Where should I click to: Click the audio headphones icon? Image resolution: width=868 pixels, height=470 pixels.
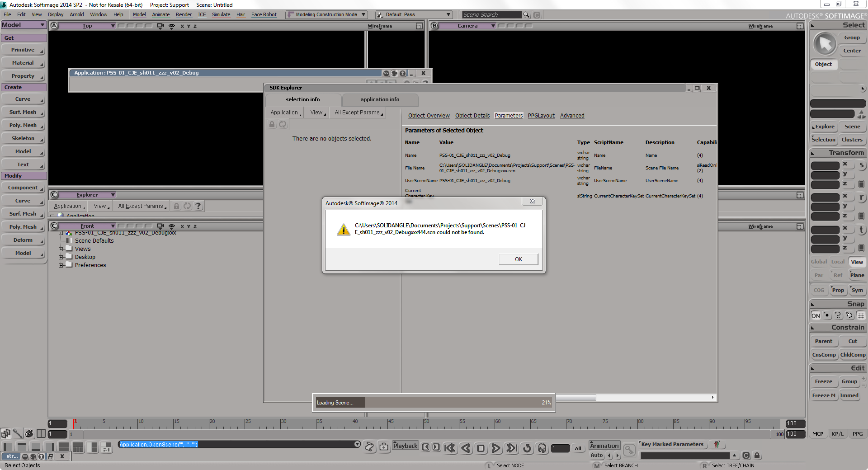(x=542, y=448)
